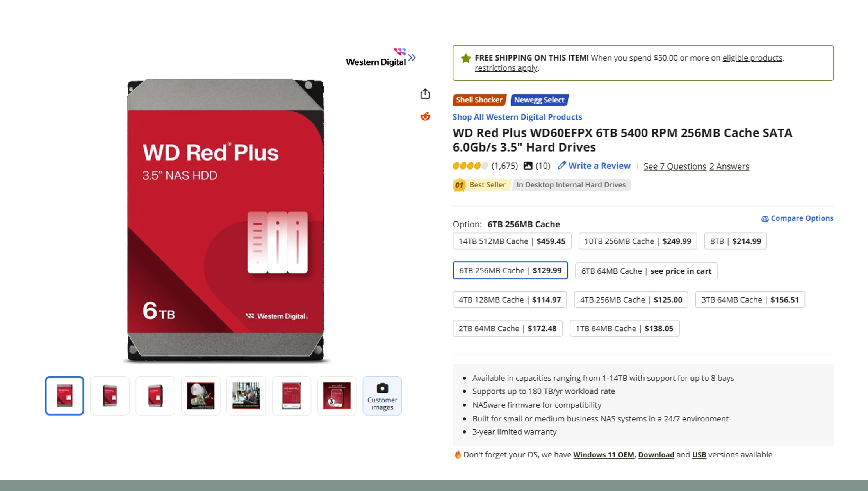Click the star rating icons
868x491 pixels.
point(470,166)
